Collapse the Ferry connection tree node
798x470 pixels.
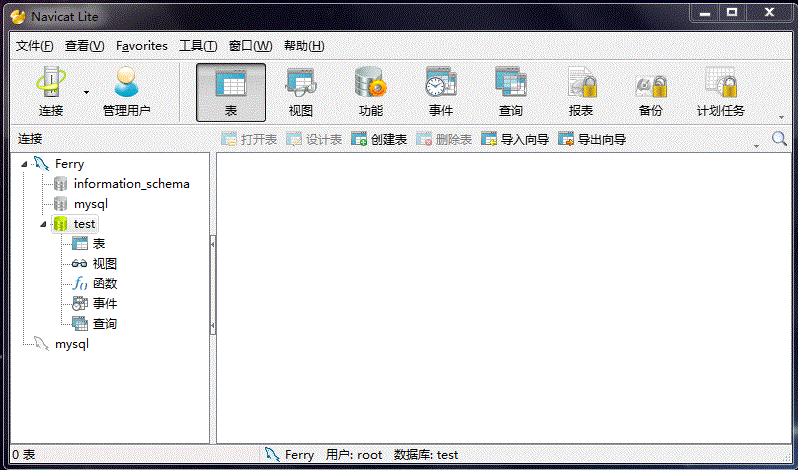24,164
